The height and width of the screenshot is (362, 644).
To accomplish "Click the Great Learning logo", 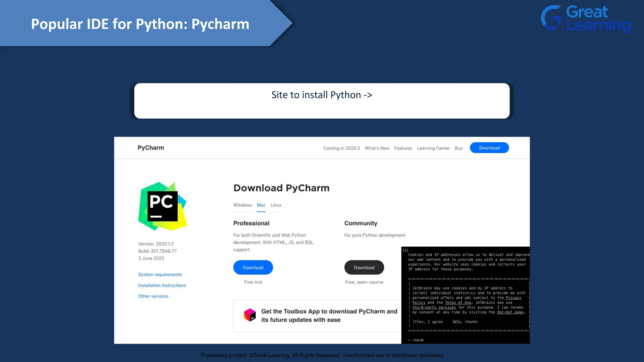I will (586, 19).
